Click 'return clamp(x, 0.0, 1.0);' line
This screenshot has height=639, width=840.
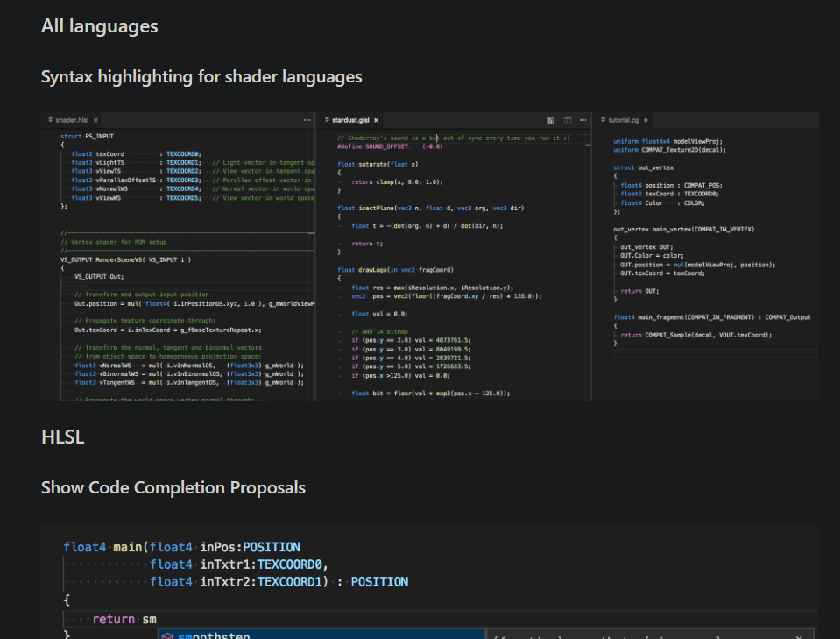[397, 182]
